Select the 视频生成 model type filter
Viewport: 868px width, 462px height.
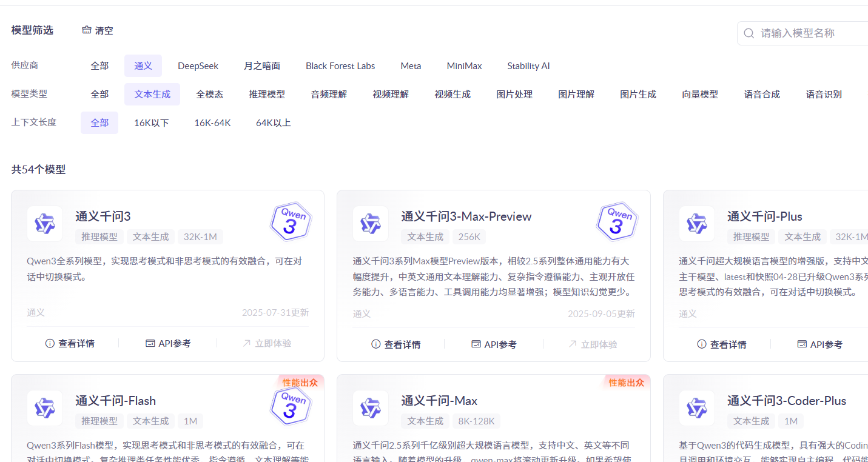point(453,94)
